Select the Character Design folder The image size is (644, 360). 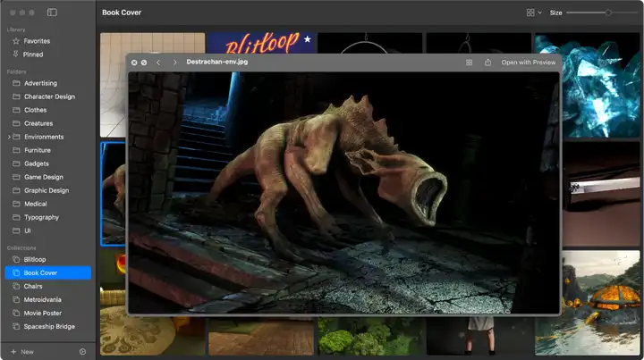(x=48, y=96)
